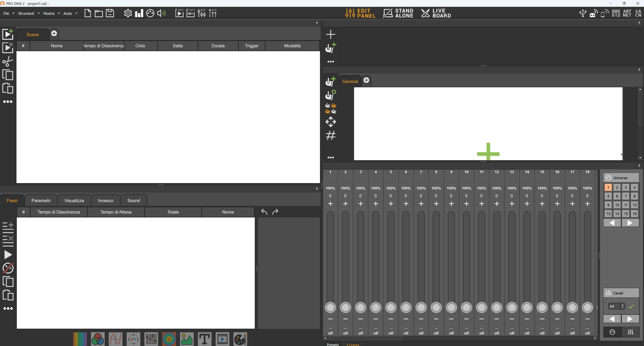
Task: Click the grid hash icon
Action: tap(331, 135)
